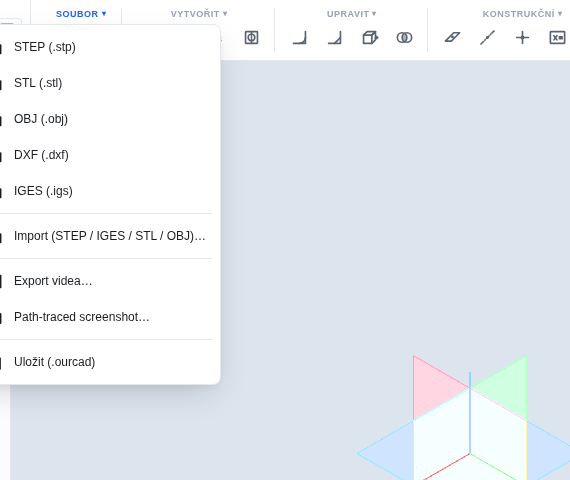Viewport: 570px width, 480px height.
Task: Open the UPRAVIT dropdown
Action: click(351, 14)
